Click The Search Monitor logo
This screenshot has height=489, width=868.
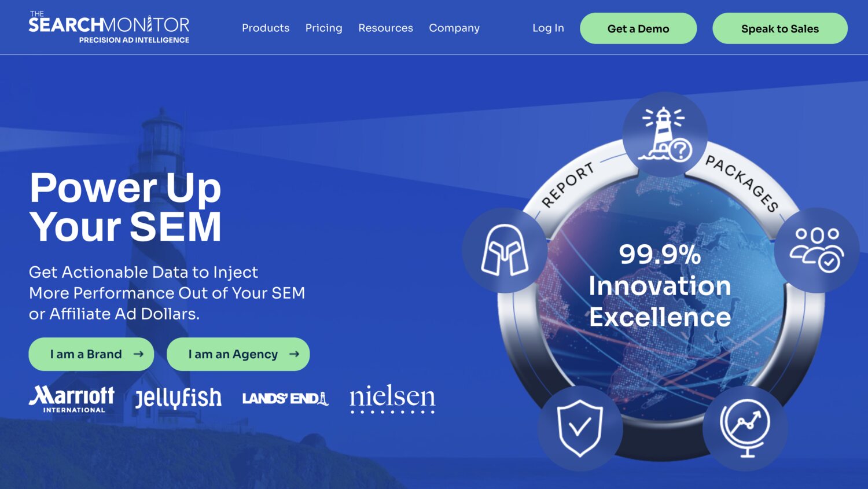(109, 27)
